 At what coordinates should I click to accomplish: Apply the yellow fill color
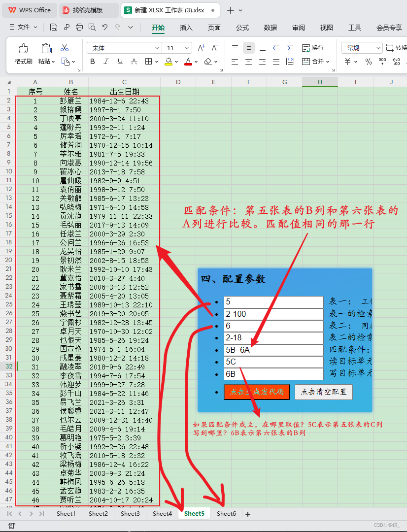(x=169, y=62)
